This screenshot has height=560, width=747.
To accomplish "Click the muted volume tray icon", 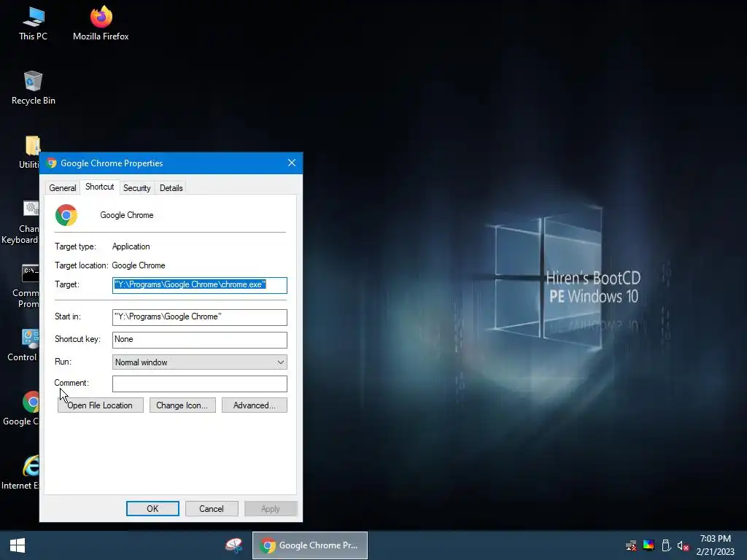I will pyautogui.click(x=683, y=545).
